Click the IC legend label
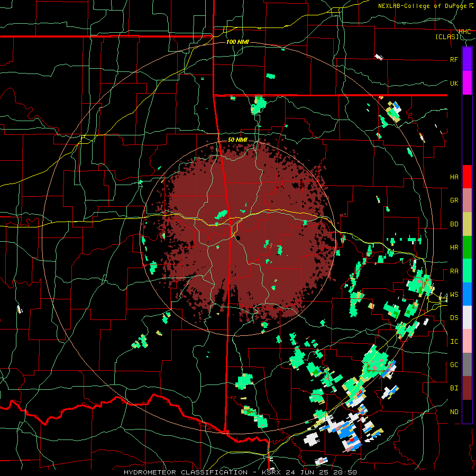 (x=454, y=342)
